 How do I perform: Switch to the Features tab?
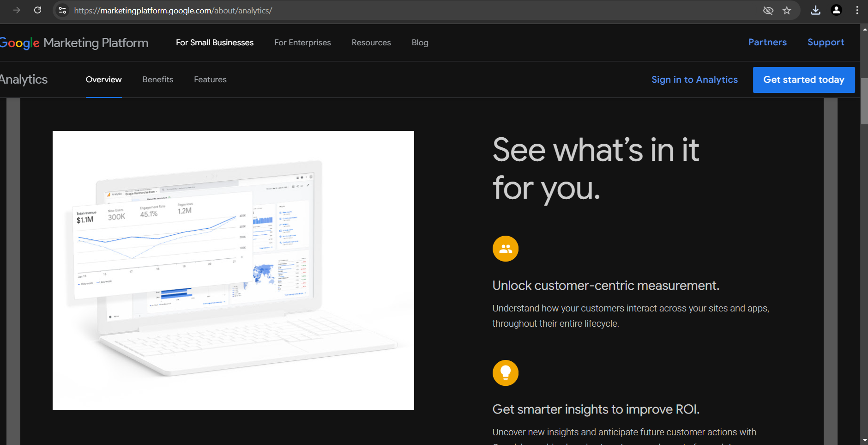210,79
